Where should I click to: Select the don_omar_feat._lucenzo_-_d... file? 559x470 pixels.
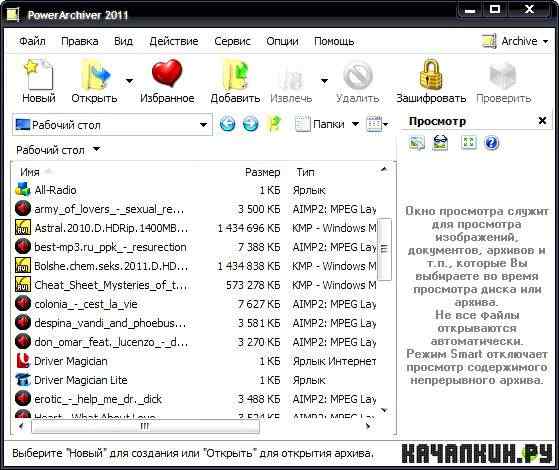111,342
